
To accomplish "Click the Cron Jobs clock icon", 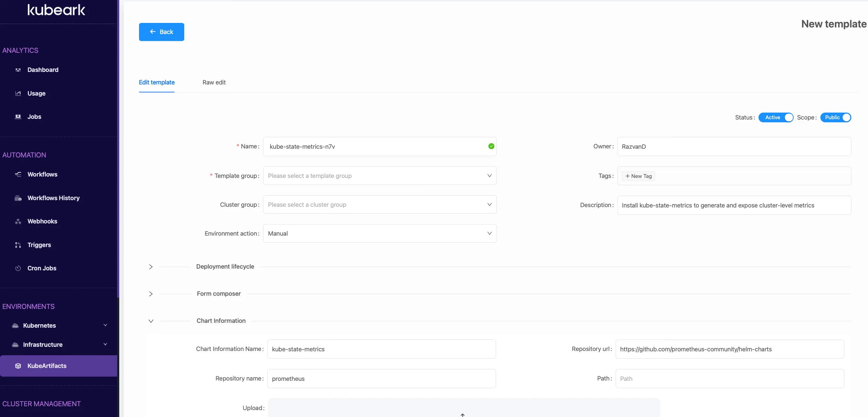I will point(18,268).
